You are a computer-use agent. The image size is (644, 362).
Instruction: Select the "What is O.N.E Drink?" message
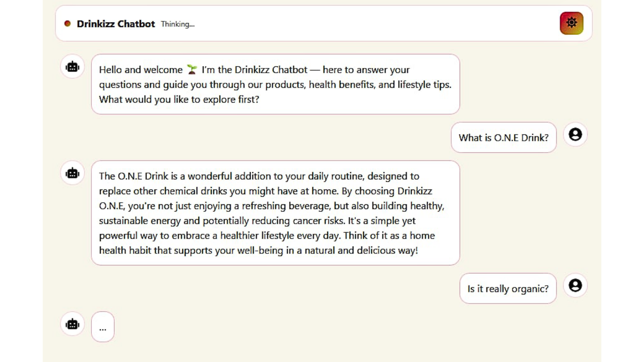click(x=503, y=138)
